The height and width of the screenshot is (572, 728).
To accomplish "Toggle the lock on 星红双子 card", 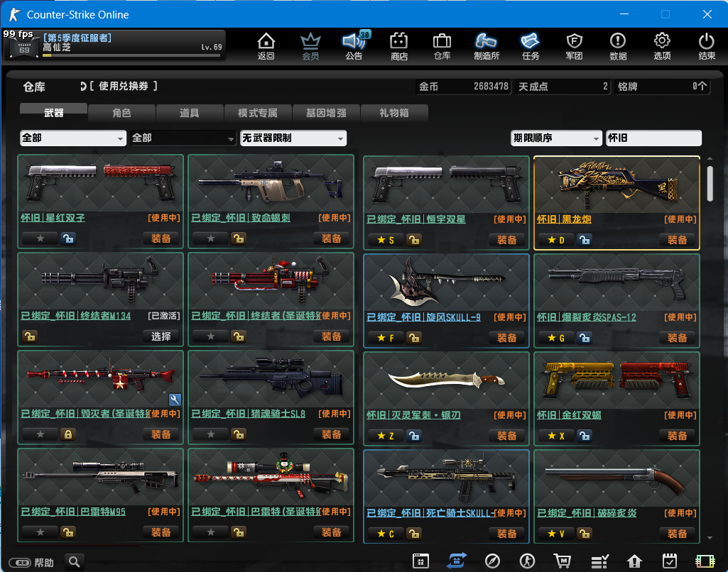I will (x=67, y=238).
